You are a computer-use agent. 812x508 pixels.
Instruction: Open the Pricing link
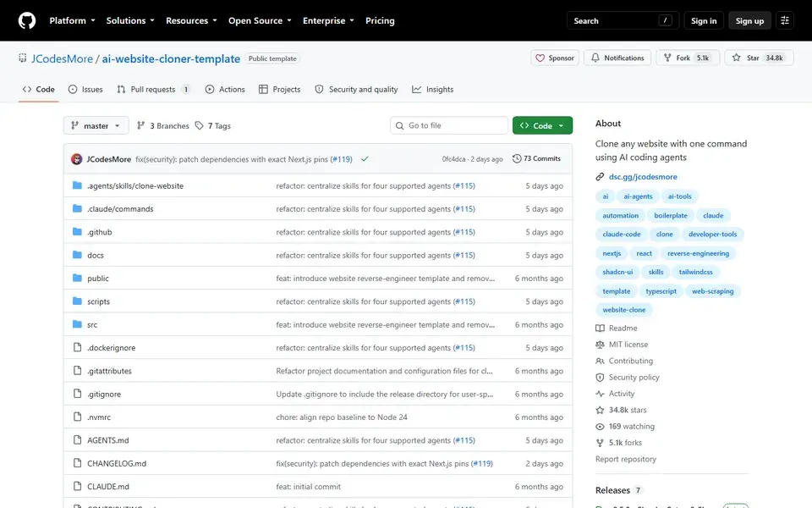point(380,20)
